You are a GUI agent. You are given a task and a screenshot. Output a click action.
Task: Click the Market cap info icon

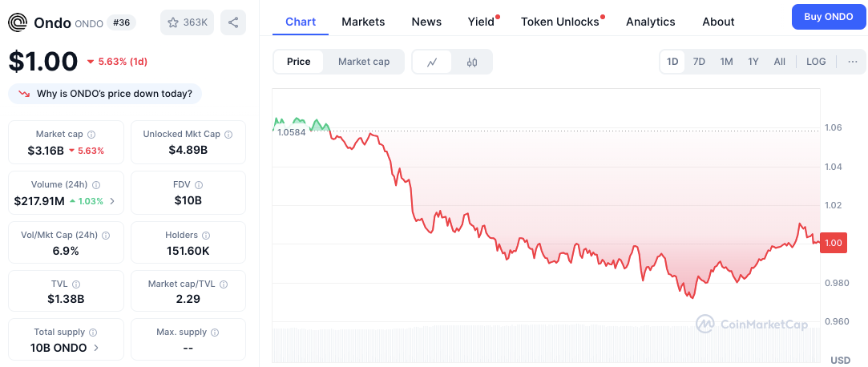coord(92,135)
